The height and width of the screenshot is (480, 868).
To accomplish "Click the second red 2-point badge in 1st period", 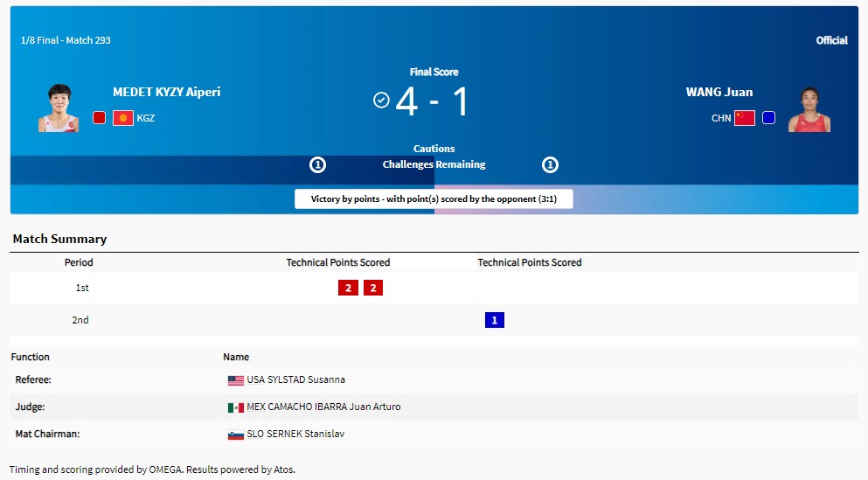I will [373, 288].
